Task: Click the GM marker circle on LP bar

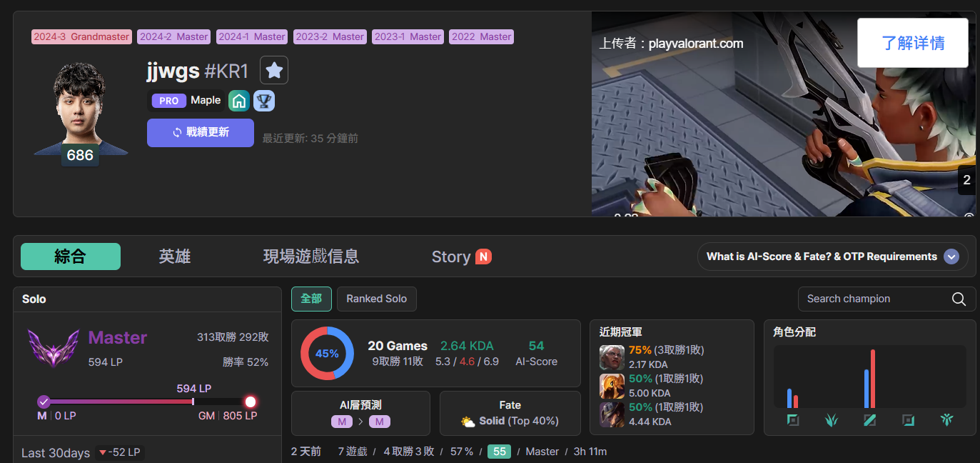Action: click(x=251, y=402)
